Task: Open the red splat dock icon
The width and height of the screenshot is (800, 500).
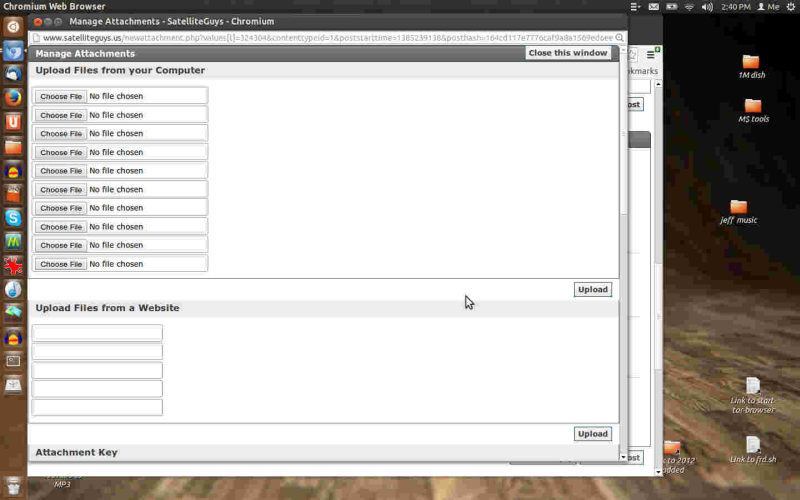Action: point(13,265)
